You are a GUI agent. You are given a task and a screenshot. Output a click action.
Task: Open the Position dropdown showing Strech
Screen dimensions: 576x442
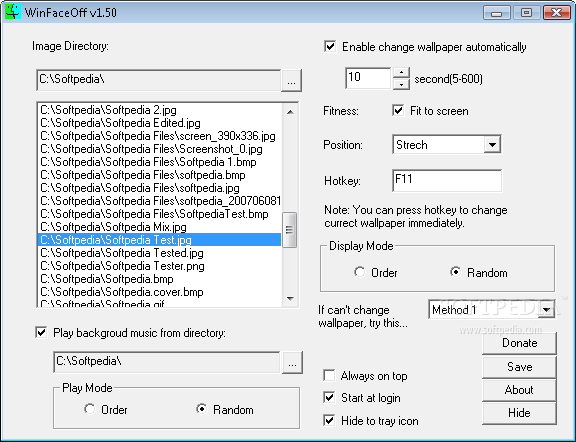pyautogui.click(x=447, y=144)
